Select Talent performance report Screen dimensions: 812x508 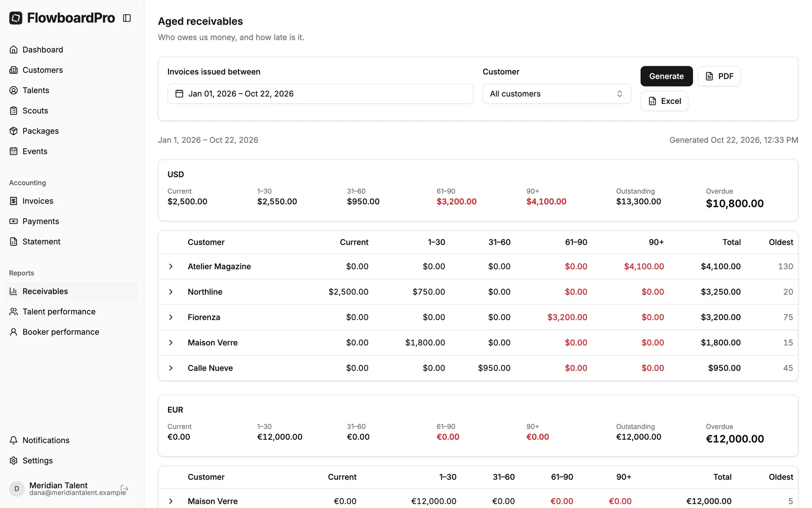[x=72, y=311]
